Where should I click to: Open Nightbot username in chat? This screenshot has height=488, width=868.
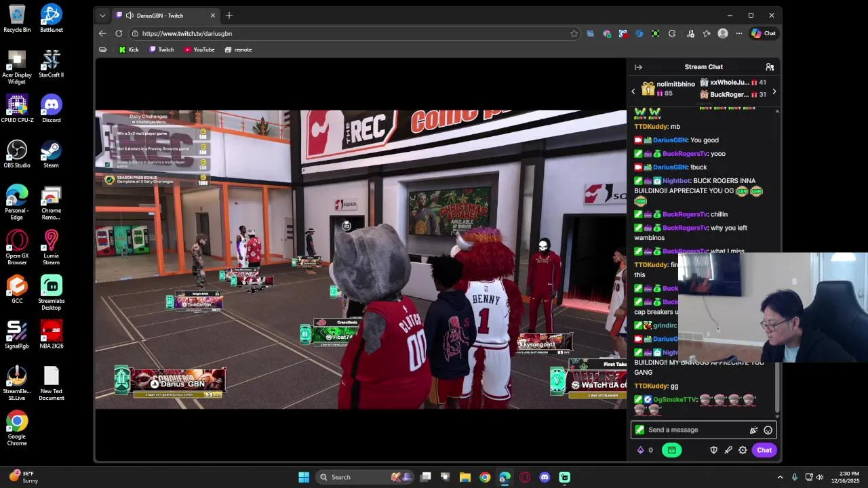(x=676, y=181)
